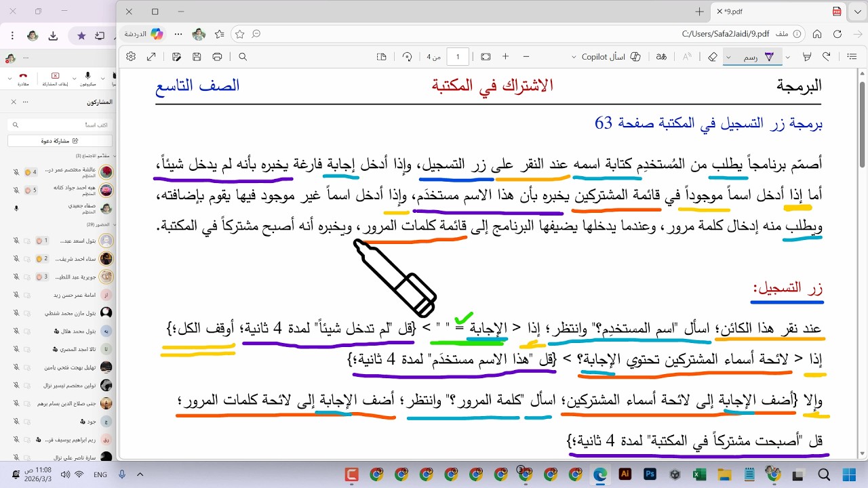Stop sharing (إيقاف المشاركة) button
868x488 pixels.
55,79
